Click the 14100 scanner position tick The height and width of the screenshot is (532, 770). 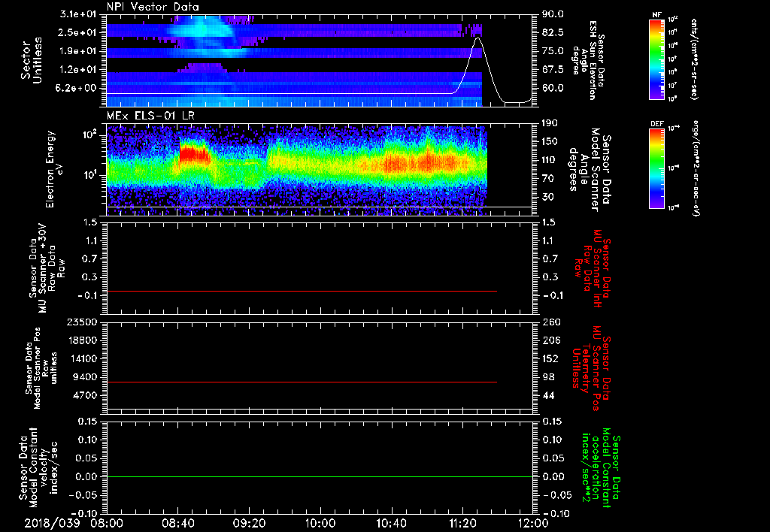tap(83, 358)
